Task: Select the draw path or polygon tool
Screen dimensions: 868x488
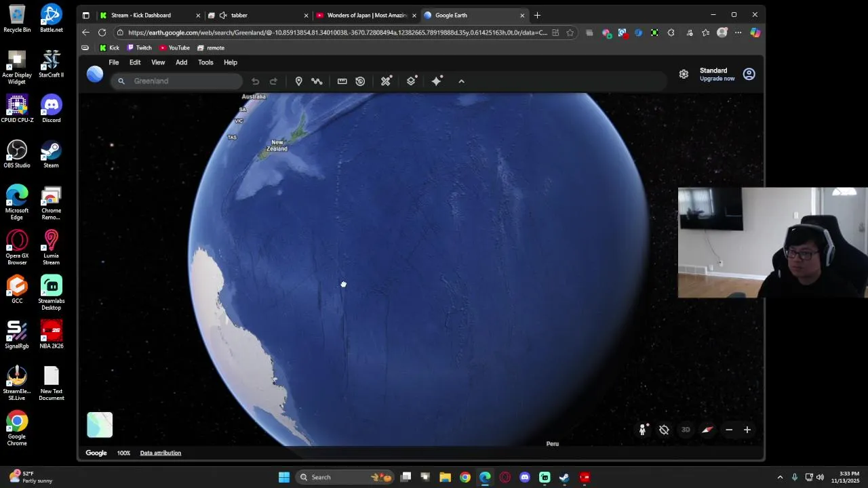Action: pyautogui.click(x=317, y=81)
